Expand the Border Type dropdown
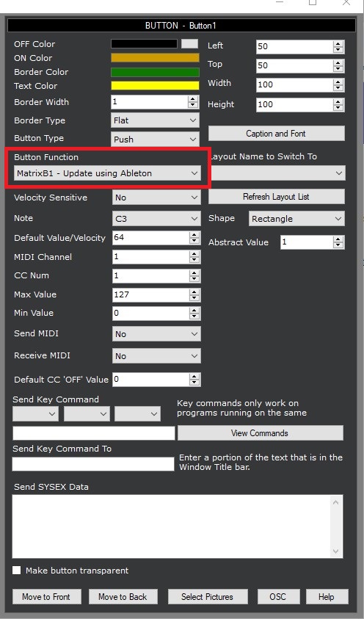The image size is (364, 619). click(155, 120)
